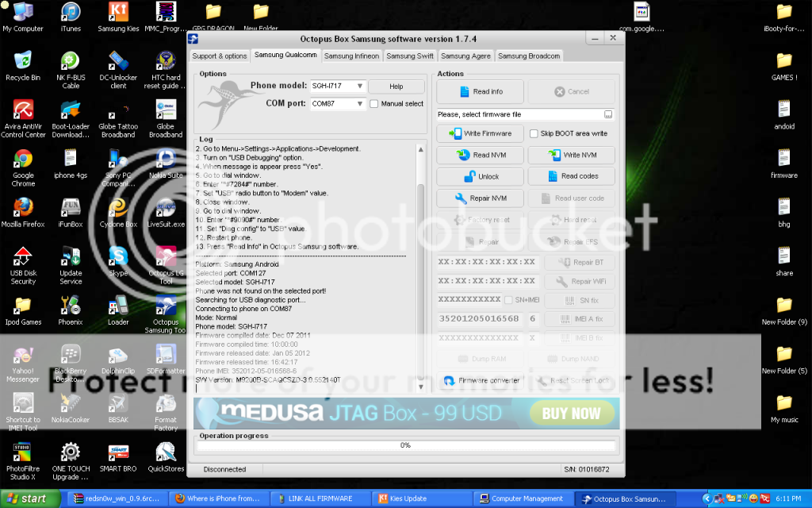The width and height of the screenshot is (812, 508).
Task: Click the Write NVM button
Action: click(571, 155)
